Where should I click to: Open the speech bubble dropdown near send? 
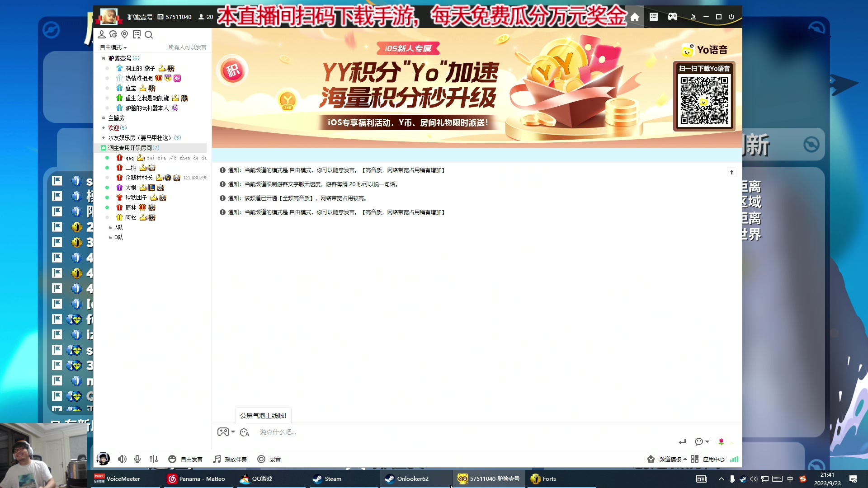pyautogui.click(x=702, y=441)
